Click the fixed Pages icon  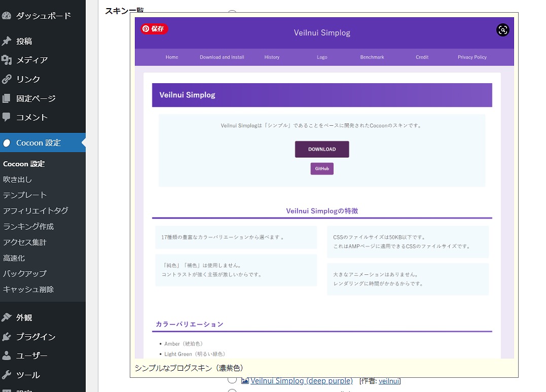click(x=6, y=98)
